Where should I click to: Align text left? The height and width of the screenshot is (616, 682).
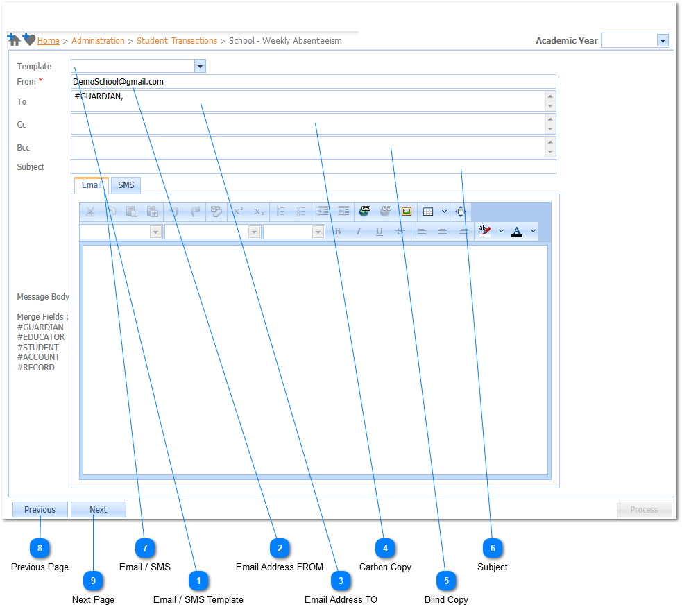tap(421, 231)
